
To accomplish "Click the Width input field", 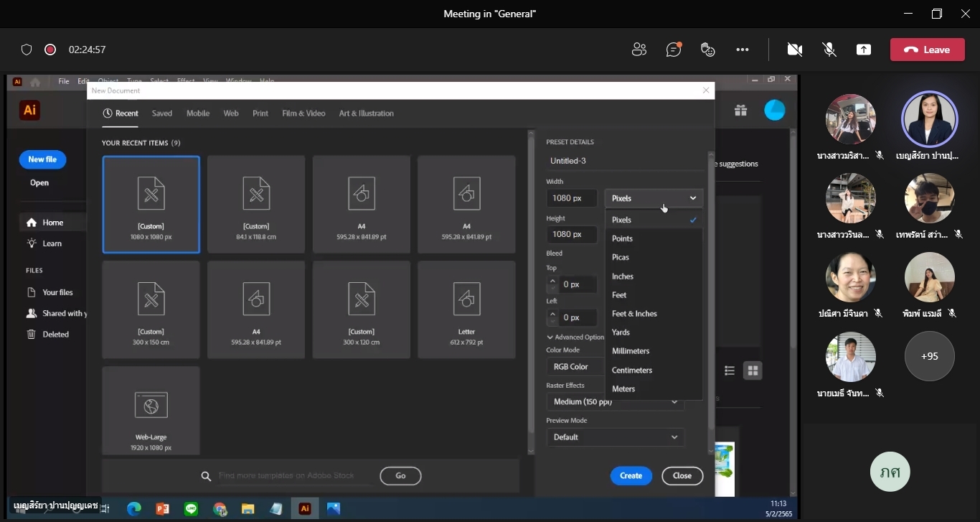I will click(x=572, y=198).
